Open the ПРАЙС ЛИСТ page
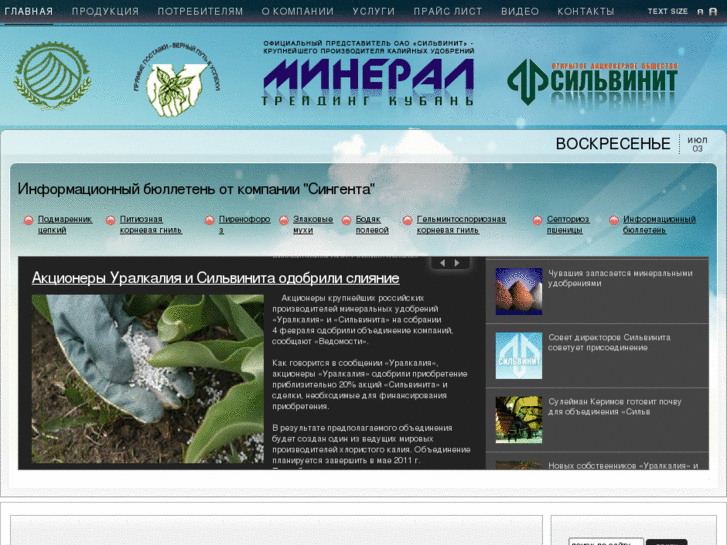 point(448,11)
